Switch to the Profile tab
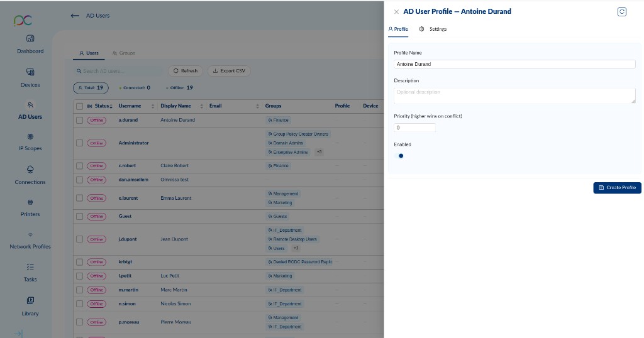This screenshot has height=338, width=644. tap(398, 29)
